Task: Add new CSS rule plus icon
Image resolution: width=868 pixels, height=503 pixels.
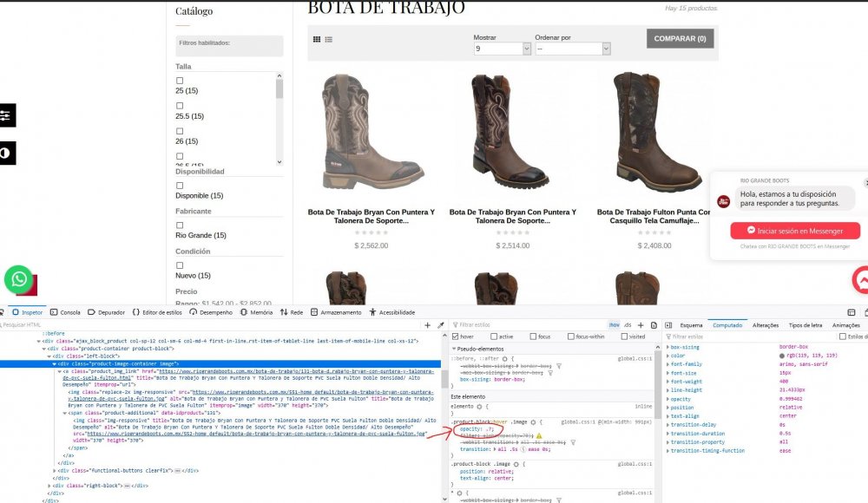Action: tap(641, 325)
